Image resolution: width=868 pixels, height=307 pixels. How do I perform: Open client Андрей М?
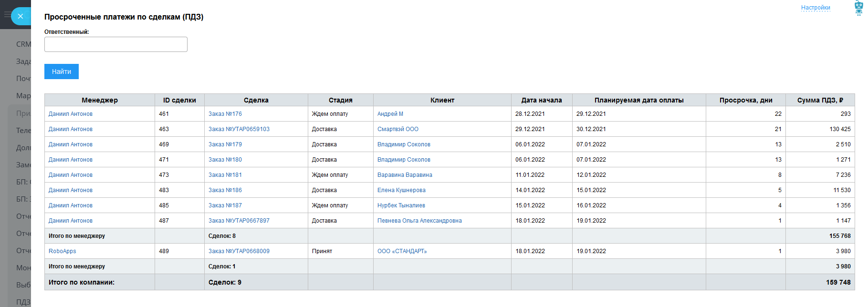390,114
